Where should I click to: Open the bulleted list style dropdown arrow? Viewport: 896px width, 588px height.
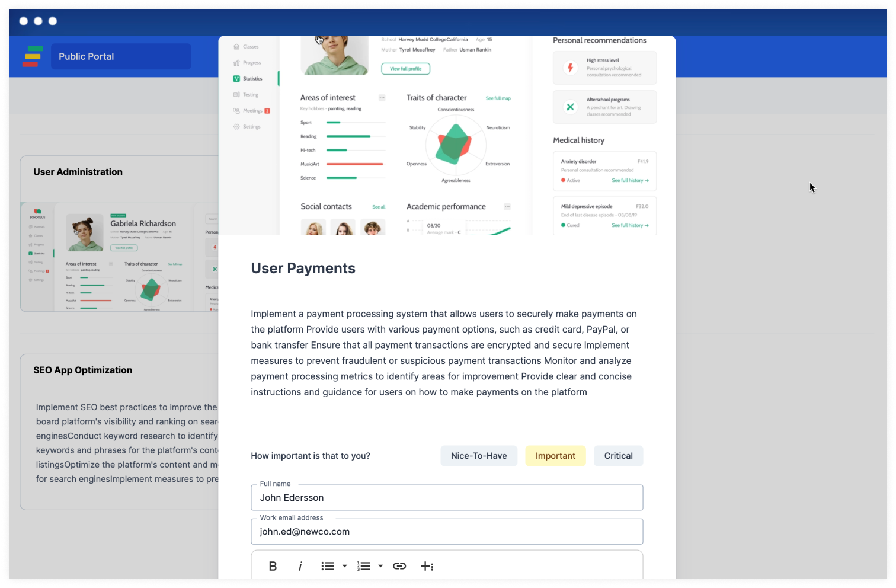point(345,566)
